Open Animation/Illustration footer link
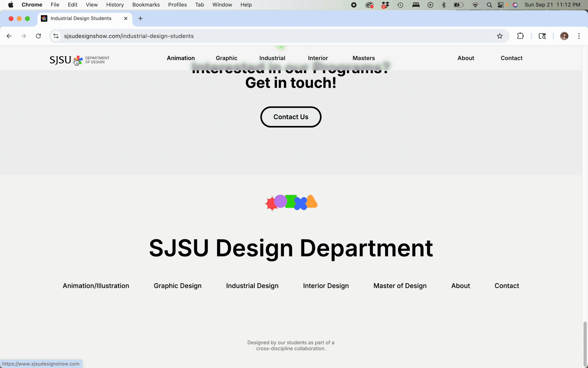The image size is (588, 368). click(x=96, y=286)
